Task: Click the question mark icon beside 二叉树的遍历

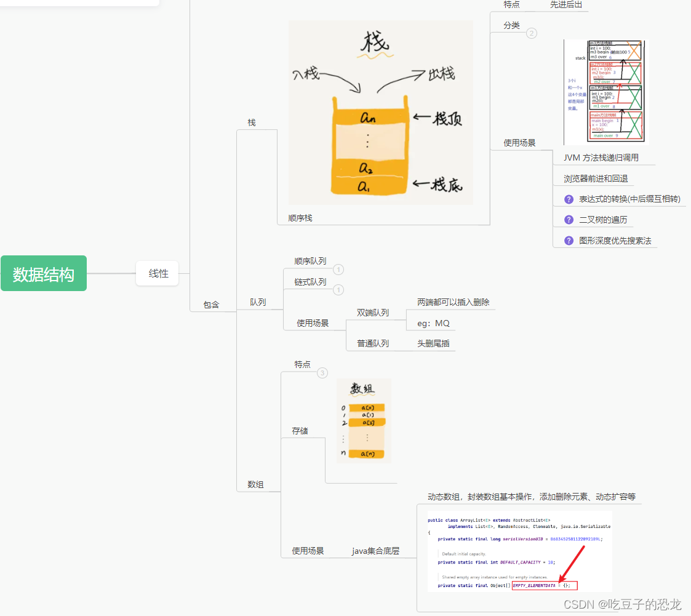Action: [x=568, y=219]
